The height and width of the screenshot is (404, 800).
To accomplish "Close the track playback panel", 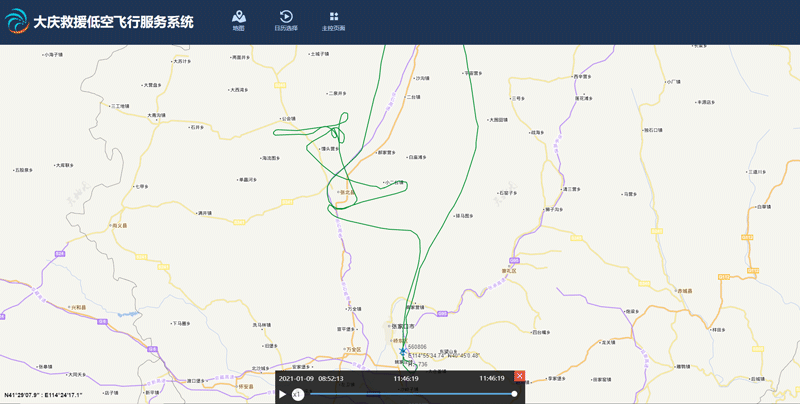I will [519, 376].
